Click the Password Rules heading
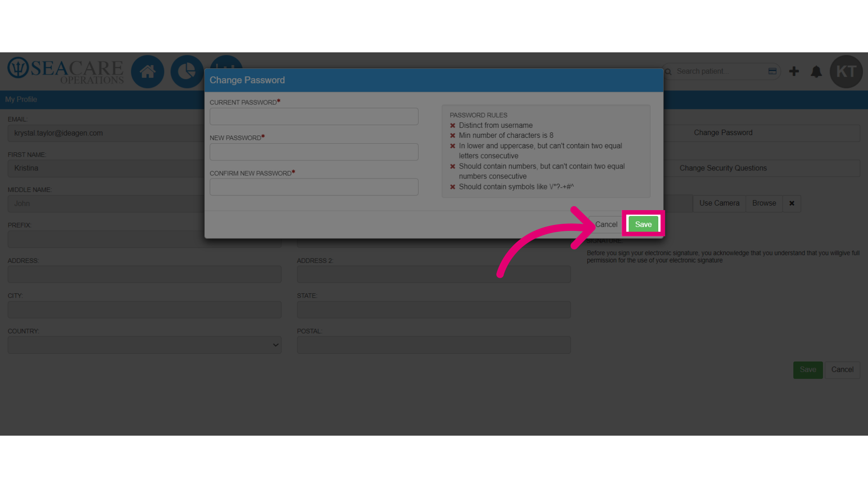This screenshot has height=488, width=868. [x=478, y=115]
